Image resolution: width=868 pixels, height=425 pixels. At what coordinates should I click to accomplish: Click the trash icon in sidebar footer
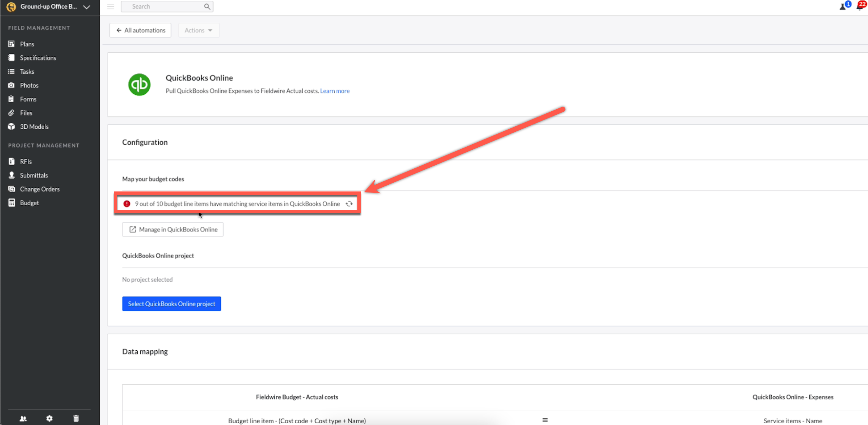point(76,419)
